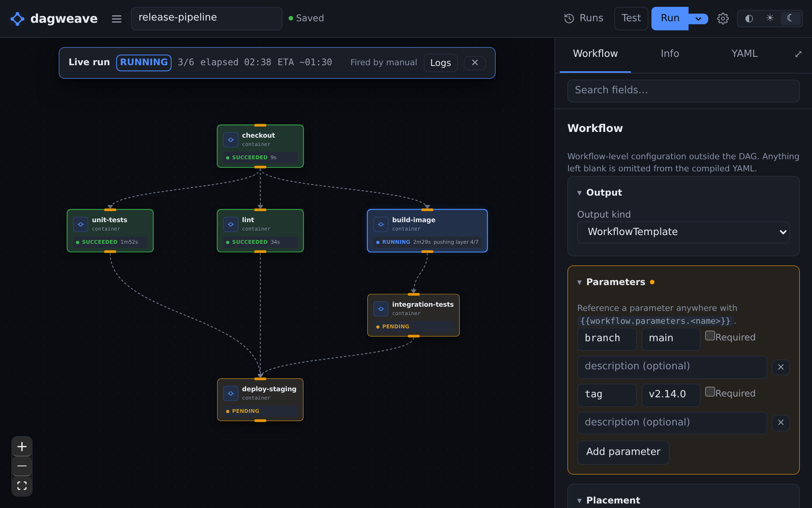Click the Saved status indicator
This screenshot has width=812, height=508.
[306, 18]
